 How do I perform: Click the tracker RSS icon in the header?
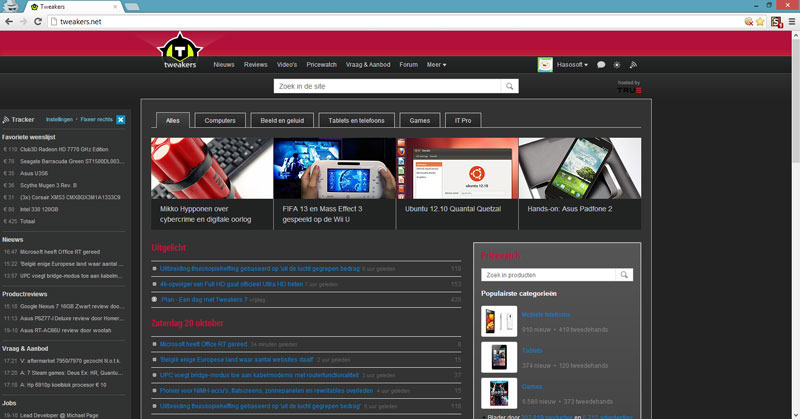click(633, 65)
